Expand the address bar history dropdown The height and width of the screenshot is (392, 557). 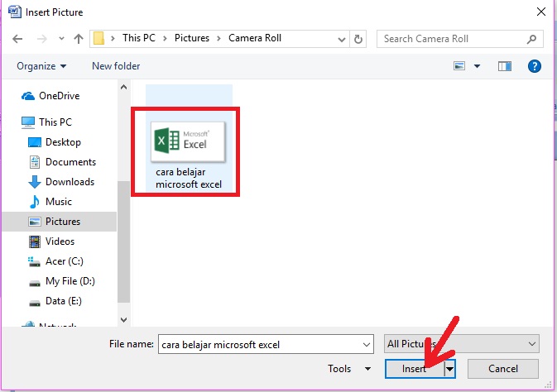(x=342, y=39)
